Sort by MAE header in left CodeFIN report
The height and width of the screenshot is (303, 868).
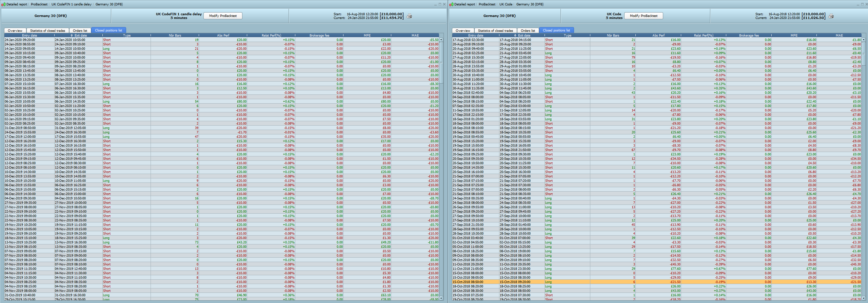(415, 35)
